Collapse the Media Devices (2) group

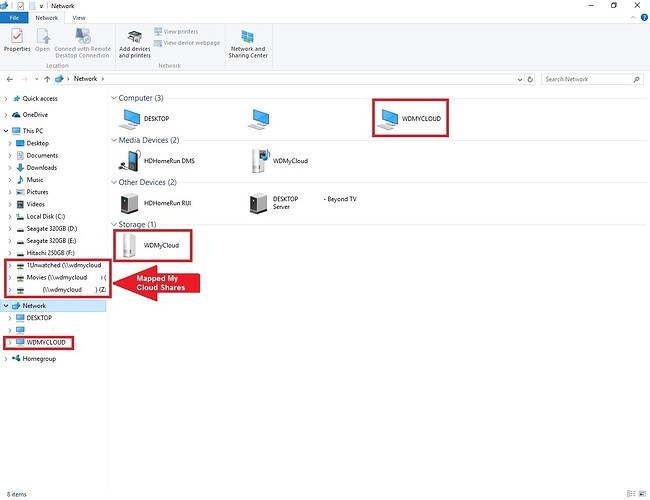114,140
